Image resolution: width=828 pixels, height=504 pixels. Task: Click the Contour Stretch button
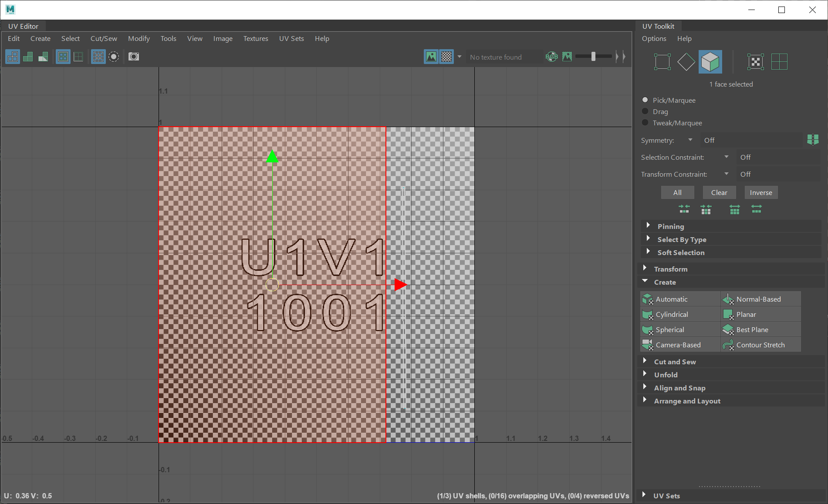(760, 345)
